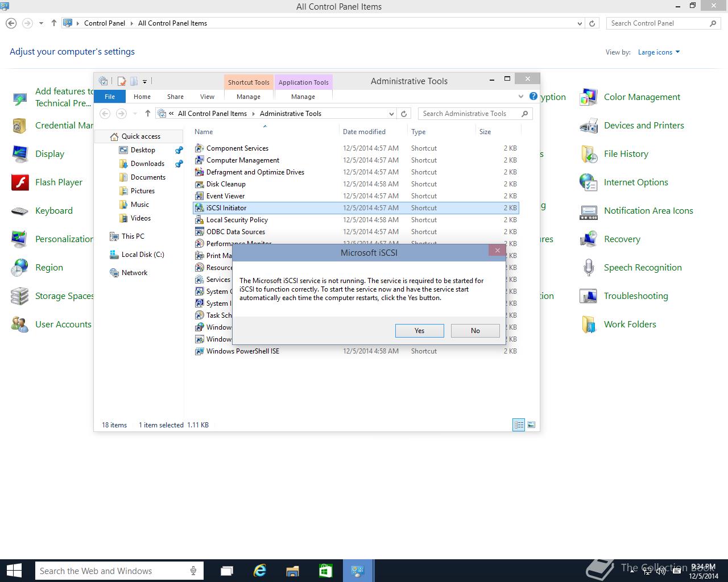Open the Flash Player control panel icon
Image resolution: width=728 pixels, height=582 pixels.
[x=20, y=182]
